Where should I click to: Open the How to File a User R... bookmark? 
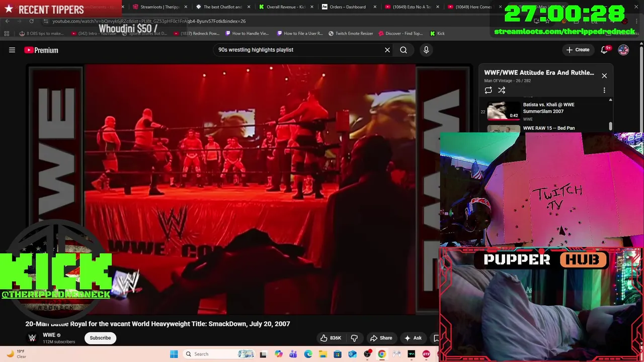point(300,33)
